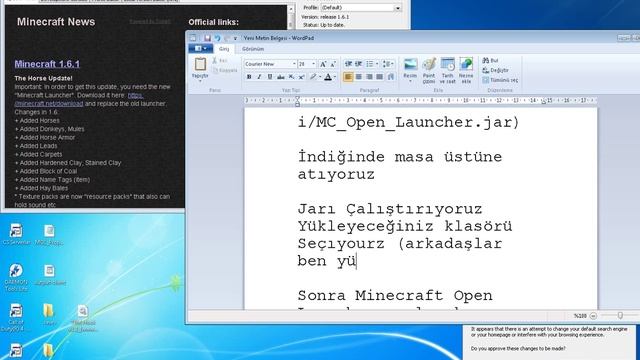Expand the arrow under Yapıştır
Image resolution: width=640 pixels, height=360 pixels.
[200, 81]
